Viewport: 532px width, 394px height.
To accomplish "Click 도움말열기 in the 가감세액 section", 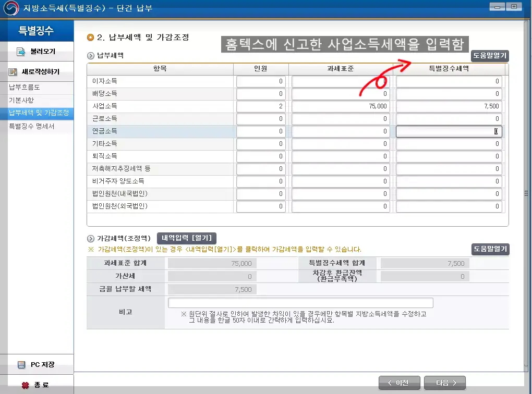I will pos(491,249).
